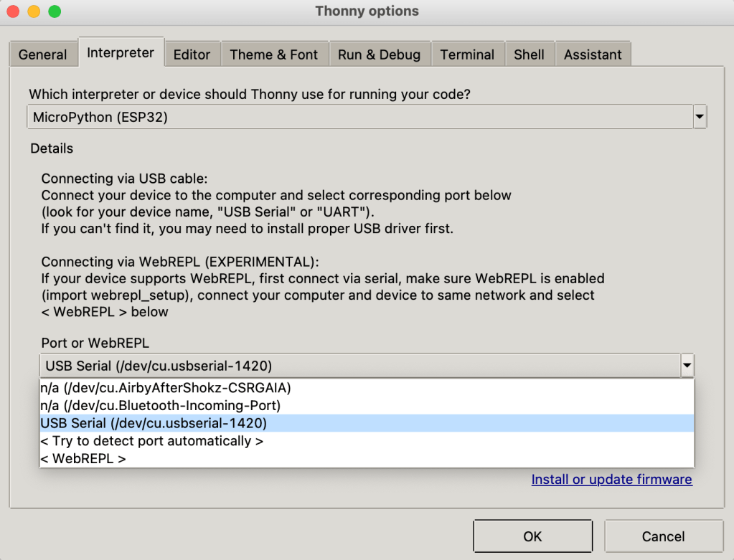This screenshot has width=734, height=560.
Task: Select the Run & Debug tab
Action: click(380, 54)
